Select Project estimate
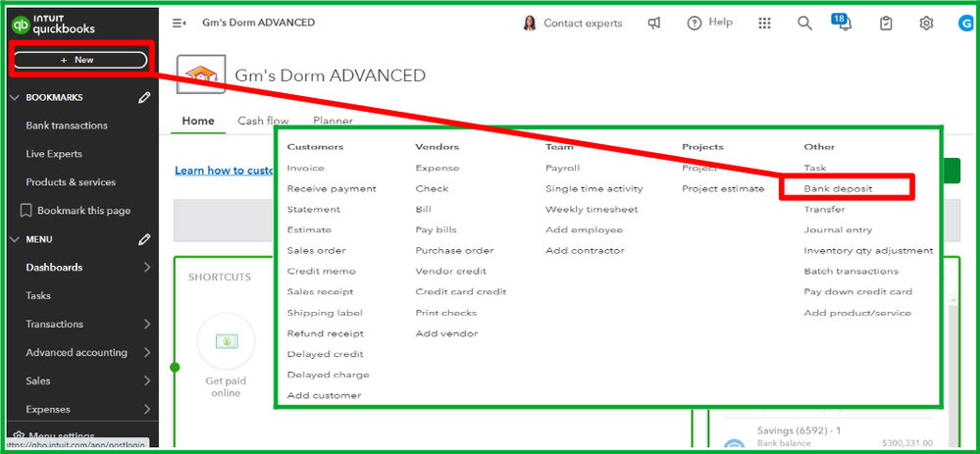Image resolution: width=980 pixels, height=454 pixels. click(x=723, y=188)
